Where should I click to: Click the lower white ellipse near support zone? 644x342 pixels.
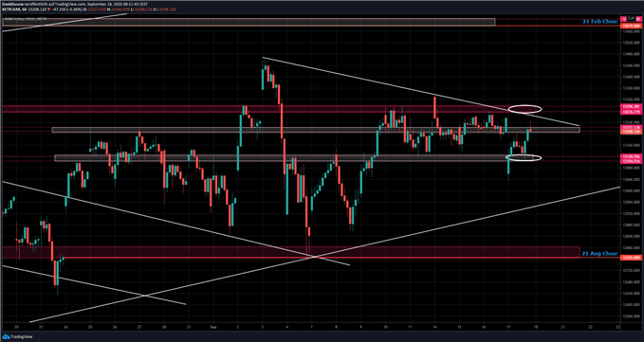click(x=524, y=157)
